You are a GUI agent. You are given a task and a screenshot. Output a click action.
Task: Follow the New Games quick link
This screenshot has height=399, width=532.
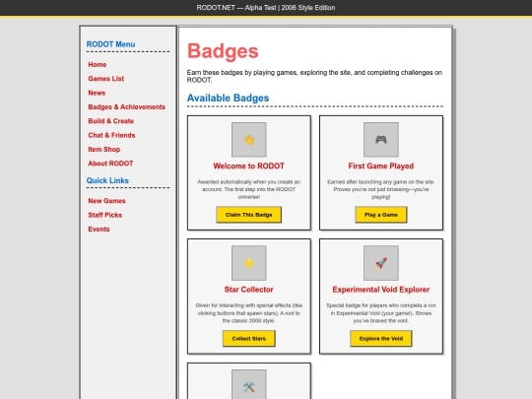[106, 201]
